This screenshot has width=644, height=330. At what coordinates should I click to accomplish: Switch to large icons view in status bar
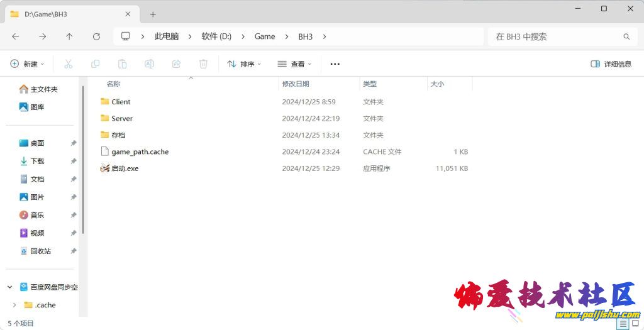point(635,324)
